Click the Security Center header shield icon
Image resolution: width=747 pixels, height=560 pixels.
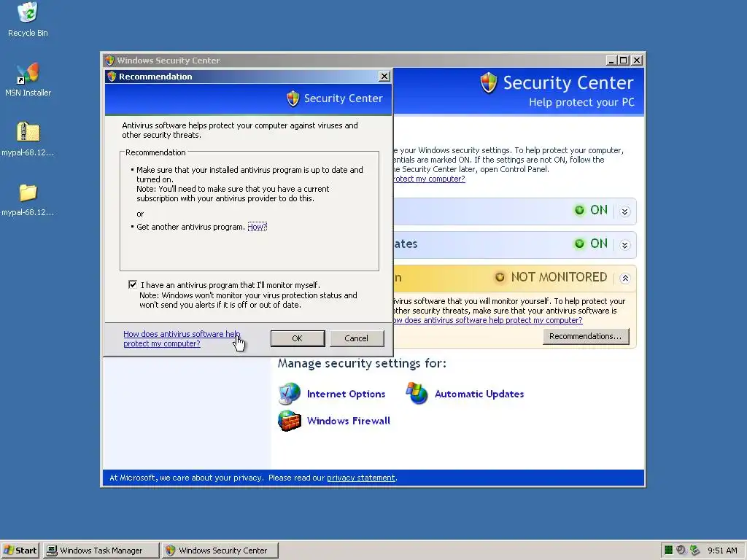pyautogui.click(x=489, y=83)
